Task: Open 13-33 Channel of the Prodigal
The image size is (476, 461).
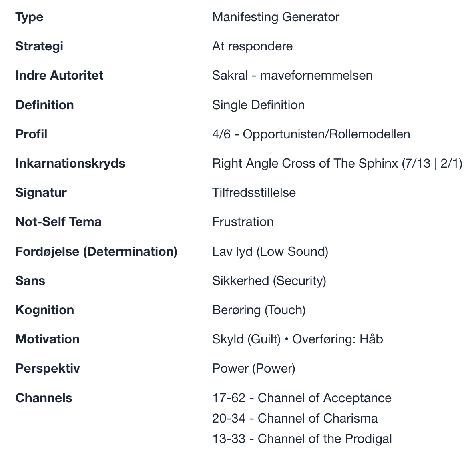Action: click(302, 439)
